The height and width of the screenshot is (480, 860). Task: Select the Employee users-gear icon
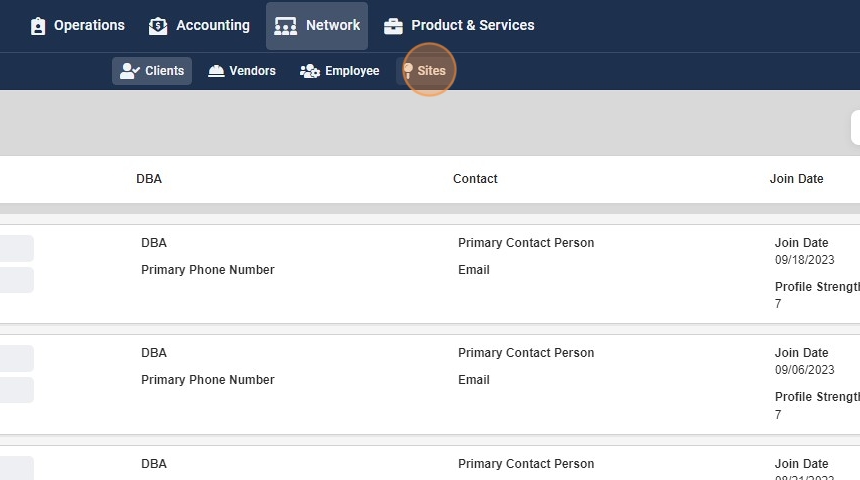click(x=310, y=71)
